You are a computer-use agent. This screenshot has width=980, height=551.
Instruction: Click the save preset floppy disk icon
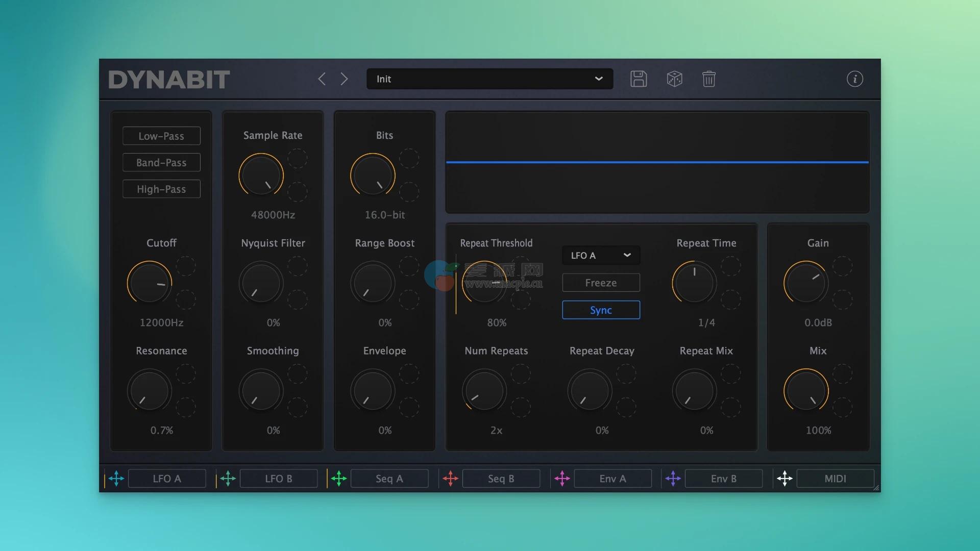[x=639, y=79]
